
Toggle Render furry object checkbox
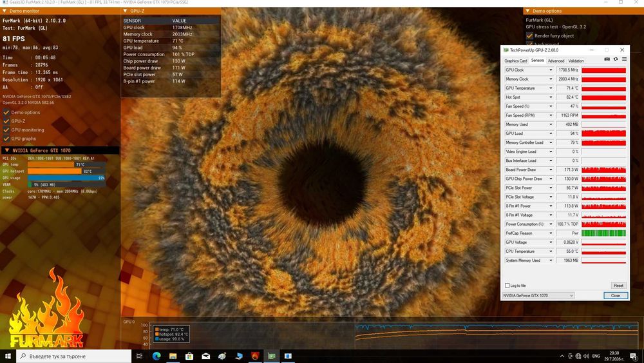point(529,35)
